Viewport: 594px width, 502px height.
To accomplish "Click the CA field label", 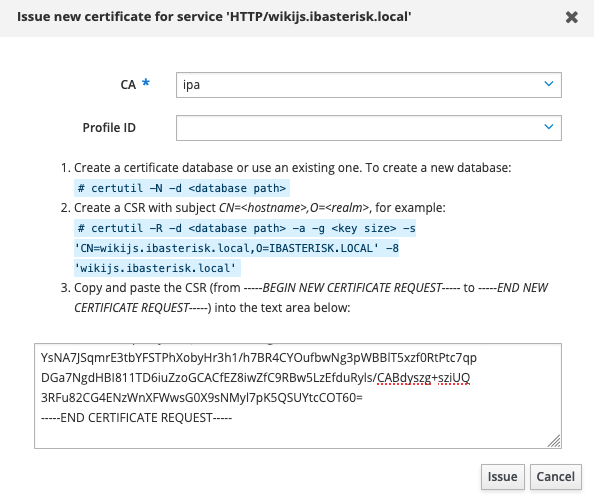I will coord(128,84).
